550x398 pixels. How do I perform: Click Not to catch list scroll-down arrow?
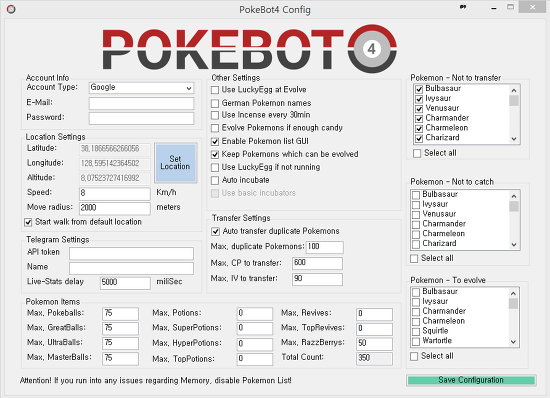tap(514, 245)
